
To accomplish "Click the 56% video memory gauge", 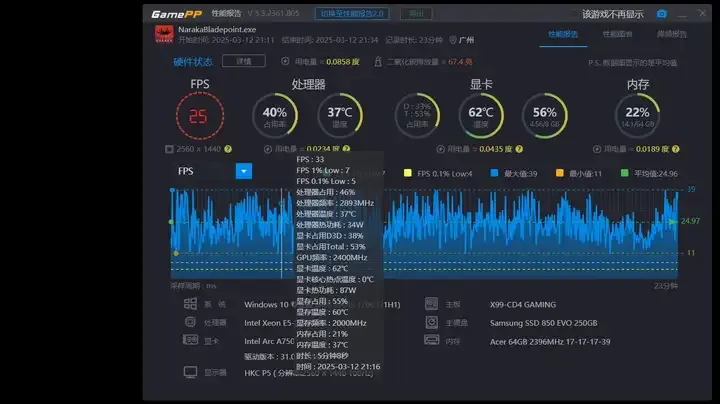I will click(545, 116).
